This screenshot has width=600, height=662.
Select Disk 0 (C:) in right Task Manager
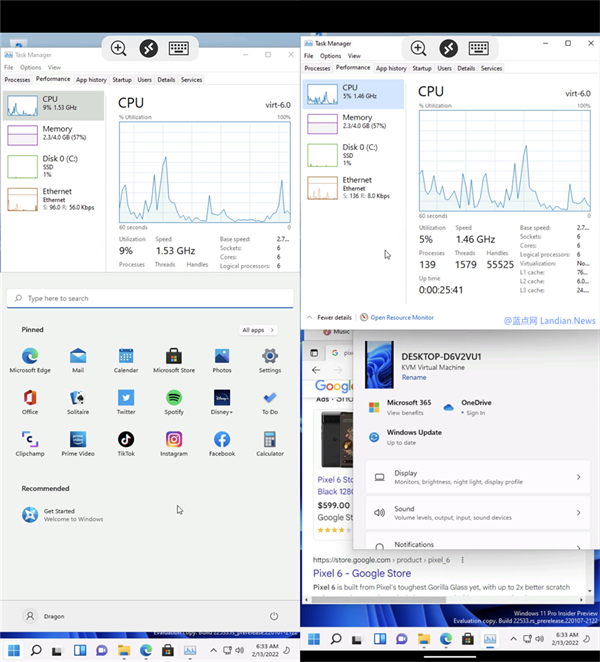pyautogui.click(x=353, y=155)
